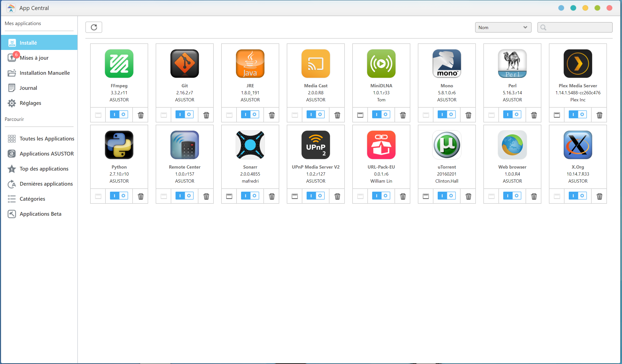Browse Toutes les Applications
The image size is (622, 364).
[x=39, y=138]
